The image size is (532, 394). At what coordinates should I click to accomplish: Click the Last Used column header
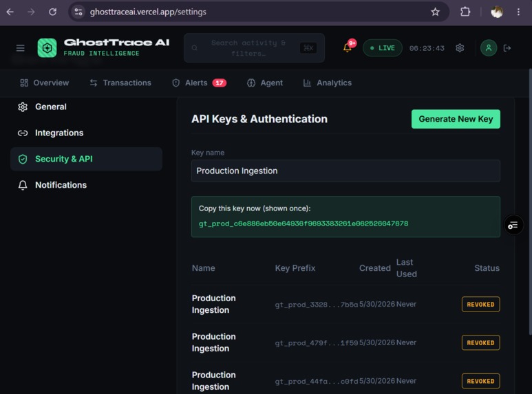tap(407, 268)
